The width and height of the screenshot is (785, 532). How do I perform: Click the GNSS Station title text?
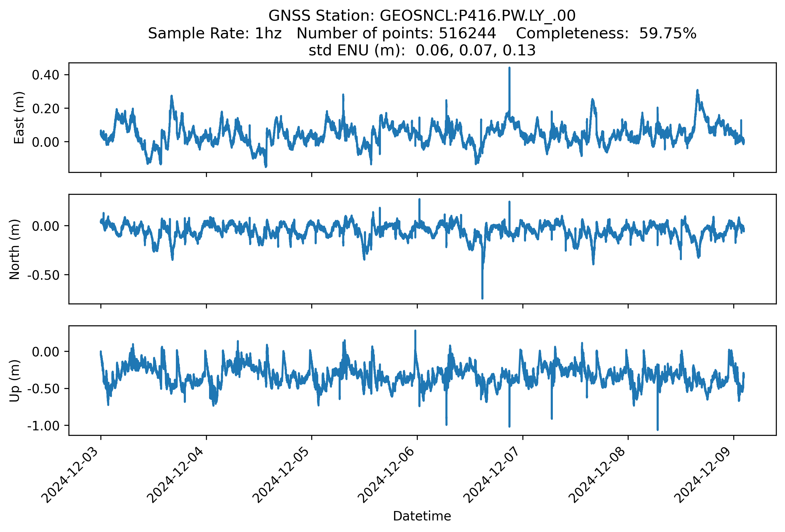(x=421, y=16)
